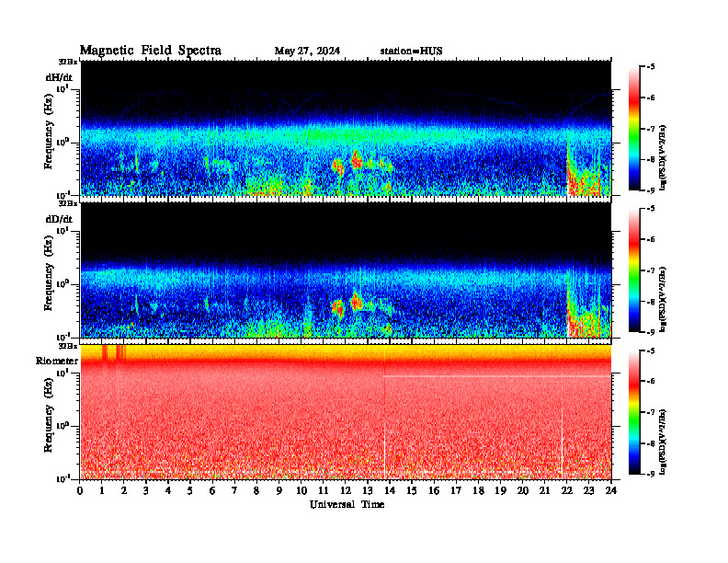Click the "-5" tick on dH/dt color scale
This screenshot has width=728, height=563.
click(x=651, y=67)
